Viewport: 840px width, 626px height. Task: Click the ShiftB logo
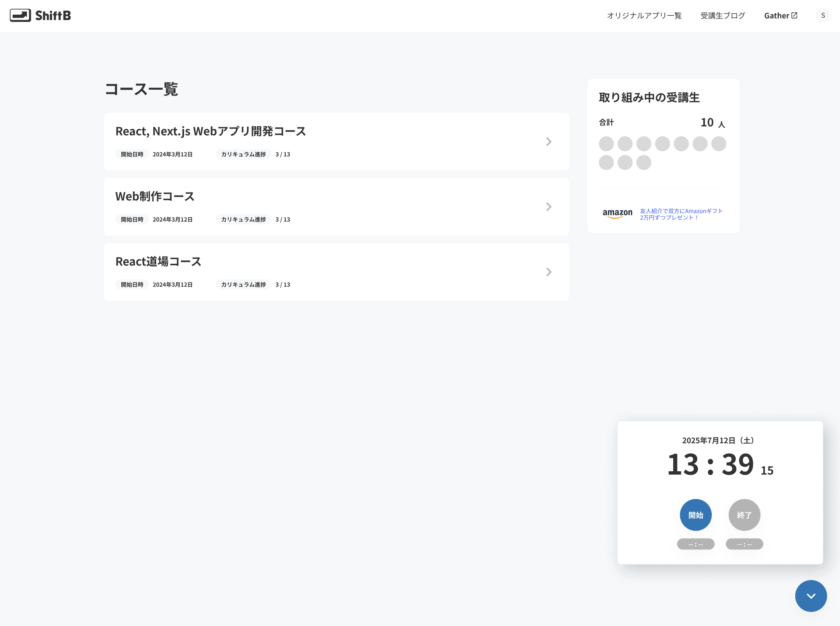point(40,15)
